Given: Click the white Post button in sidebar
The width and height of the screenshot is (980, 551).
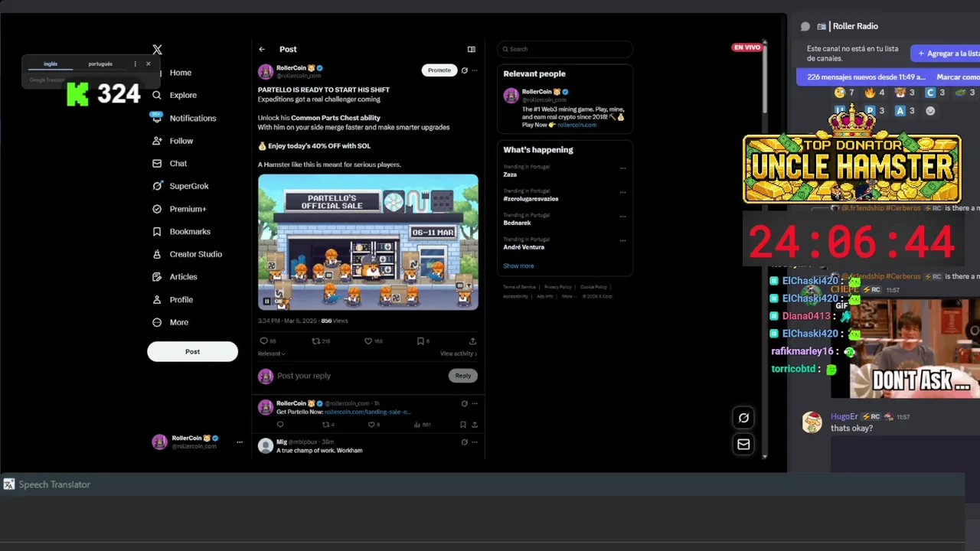Looking at the screenshot, I should 192,351.
